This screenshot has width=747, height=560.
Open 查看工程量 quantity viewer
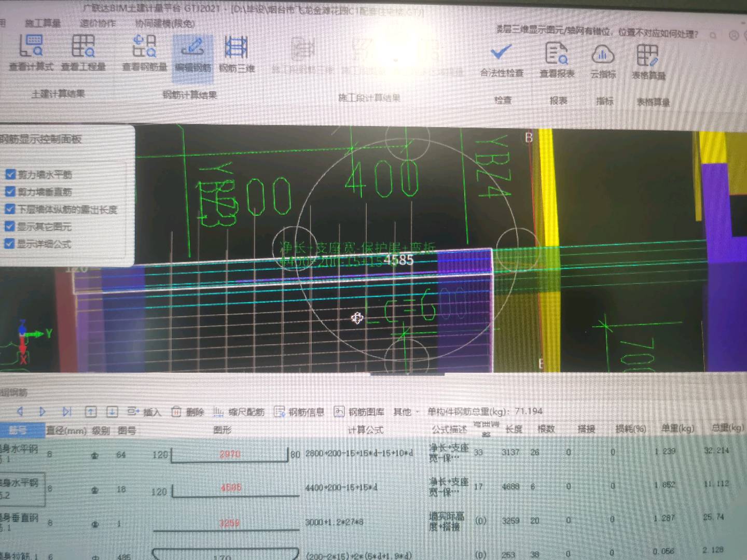point(83,53)
